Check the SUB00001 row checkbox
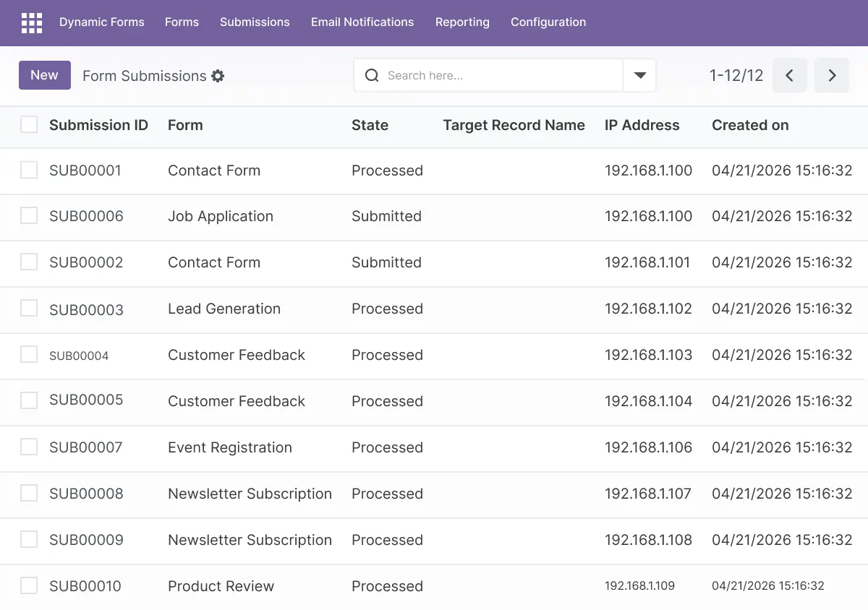868x610 pixels. click(x=29, y=170)
